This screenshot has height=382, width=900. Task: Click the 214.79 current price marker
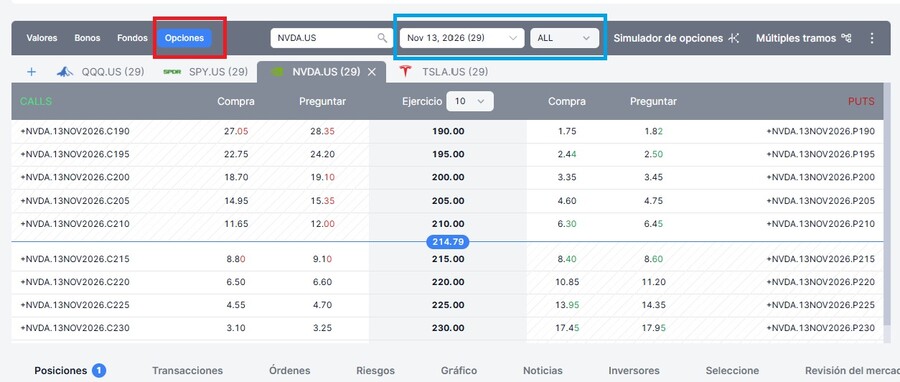coord(448,241)
